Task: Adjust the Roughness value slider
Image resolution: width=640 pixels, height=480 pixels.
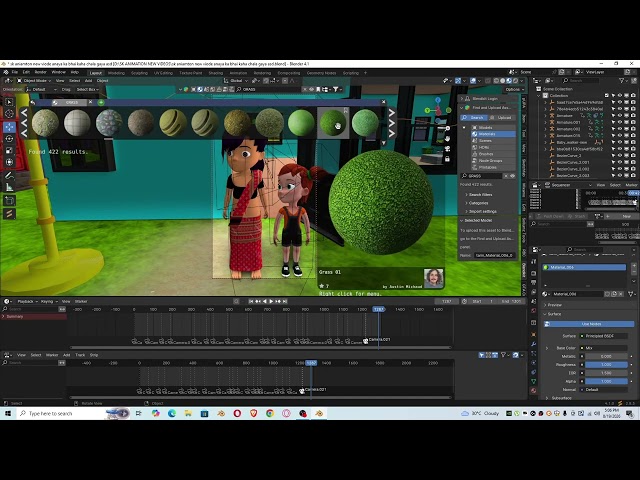Action: 606,364
